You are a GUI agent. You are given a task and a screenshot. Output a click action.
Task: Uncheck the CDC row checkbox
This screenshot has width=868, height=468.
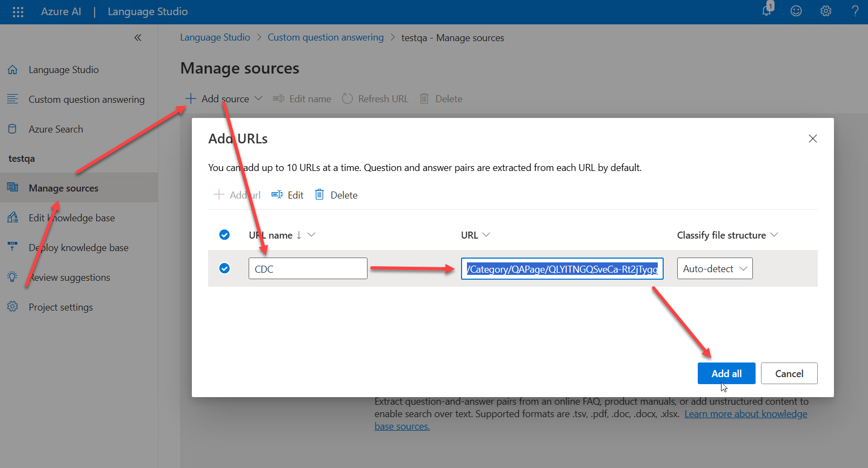tap(224, 268)
